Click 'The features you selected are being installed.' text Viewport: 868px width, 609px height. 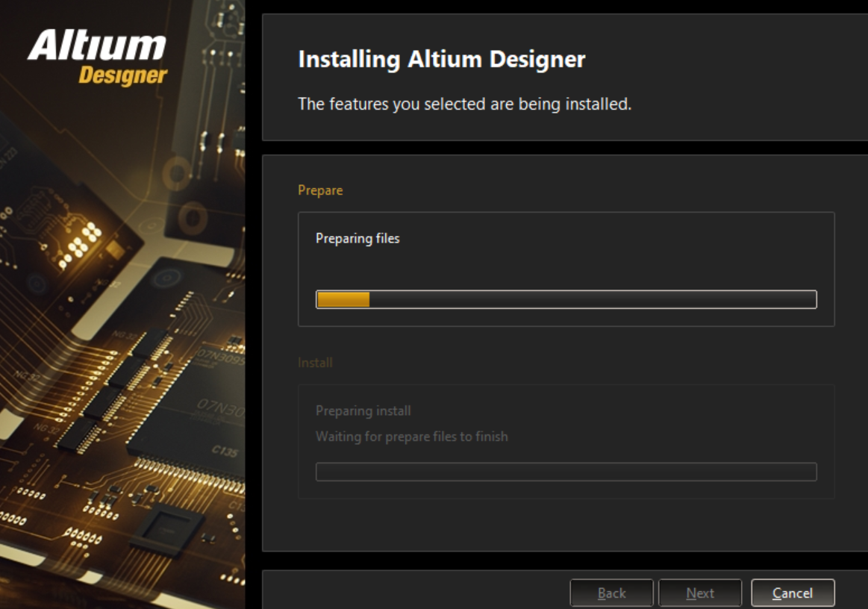(464, 104)
